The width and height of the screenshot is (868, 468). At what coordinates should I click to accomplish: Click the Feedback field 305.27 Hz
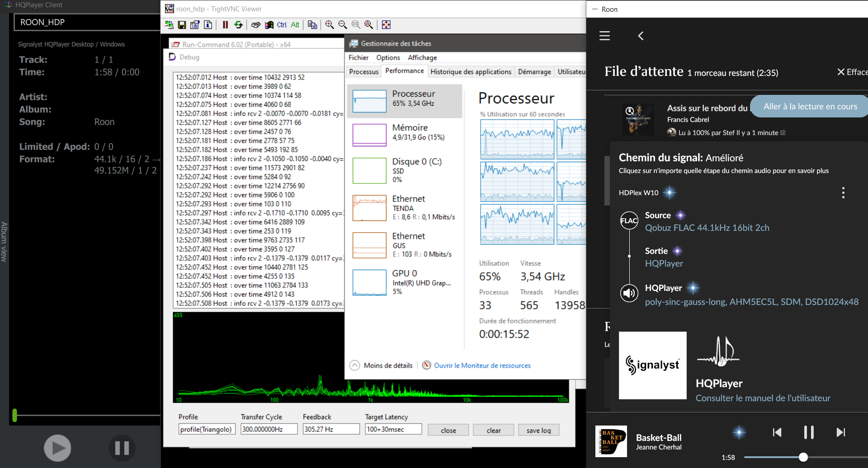pyautogui.click(x=331, y=429)
